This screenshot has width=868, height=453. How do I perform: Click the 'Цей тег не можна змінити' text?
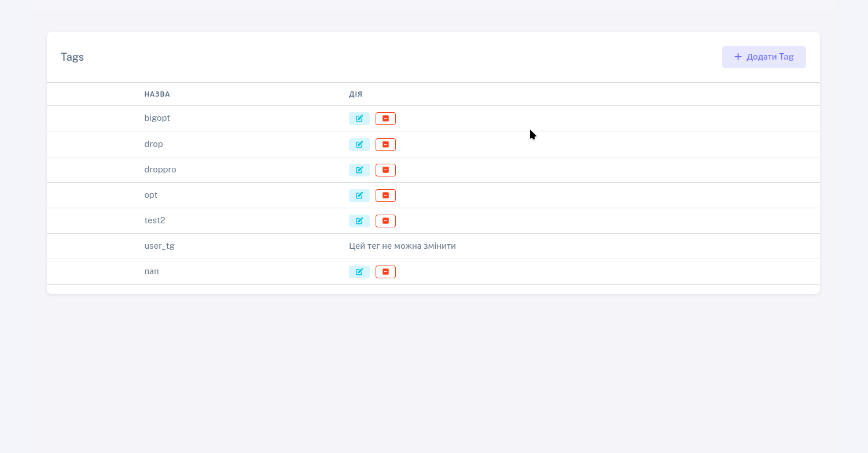click(402, 246)
